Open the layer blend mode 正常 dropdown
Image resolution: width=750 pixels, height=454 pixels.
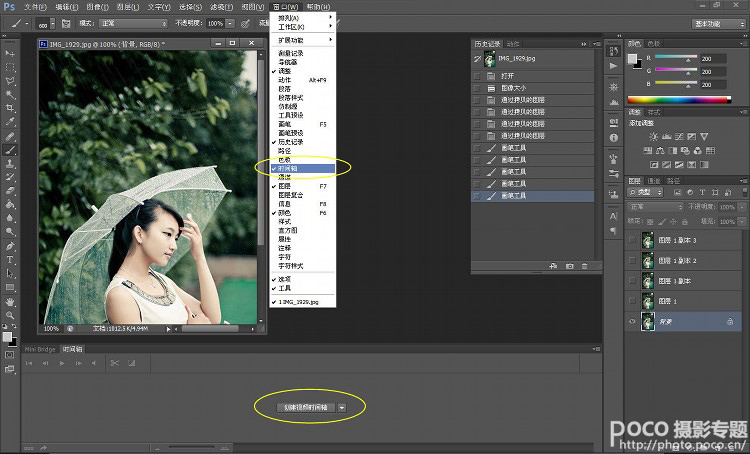pos(655,207)
